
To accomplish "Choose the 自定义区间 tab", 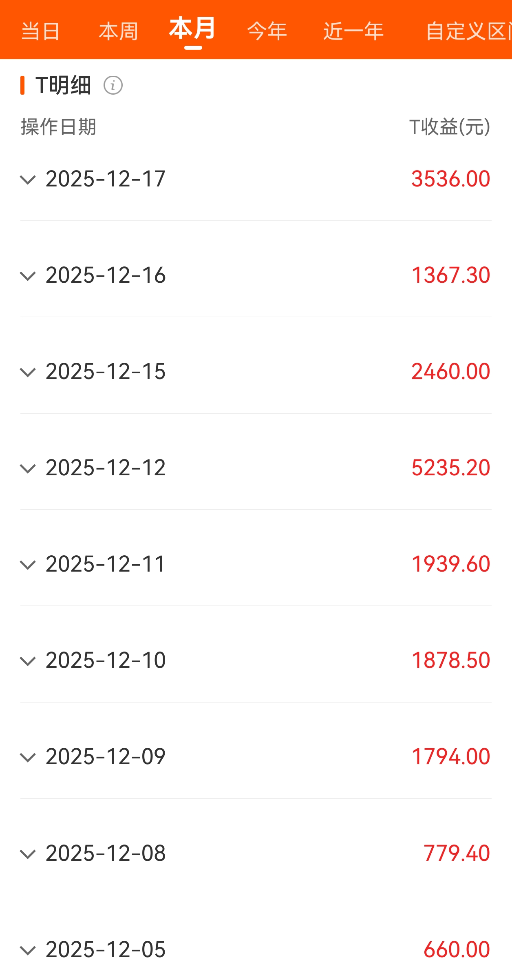I will 468,31.
